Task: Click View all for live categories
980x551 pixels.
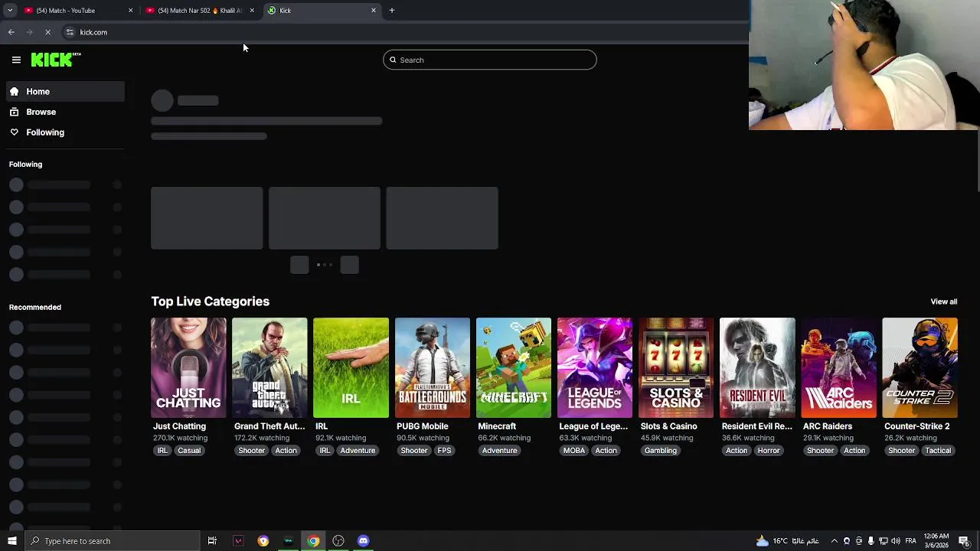Action: coord(943,302)
